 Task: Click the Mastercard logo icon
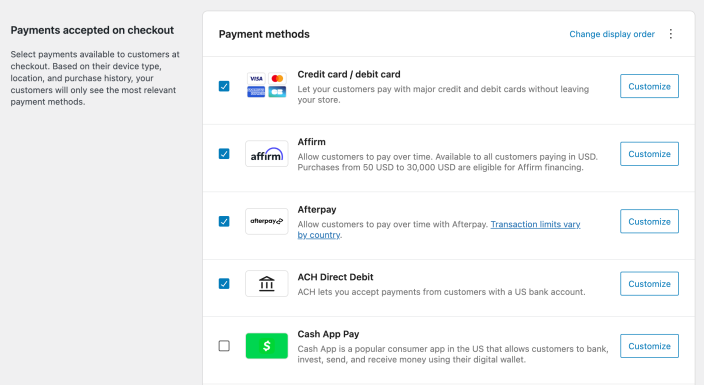pyautogui.click(x=277, y=79)
